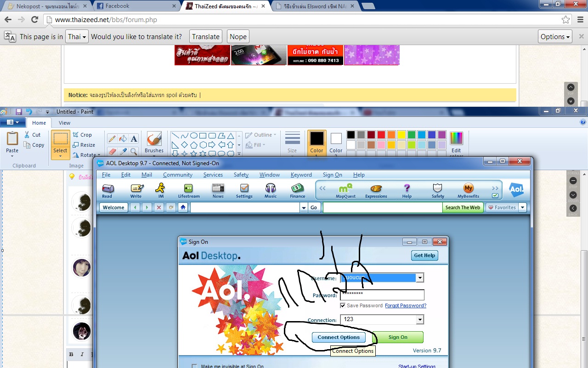Open the Thai language dropdown in translate bar
The height and width of the screenshot is (368, 588).
pyautogui.click(x=77, y=37)
